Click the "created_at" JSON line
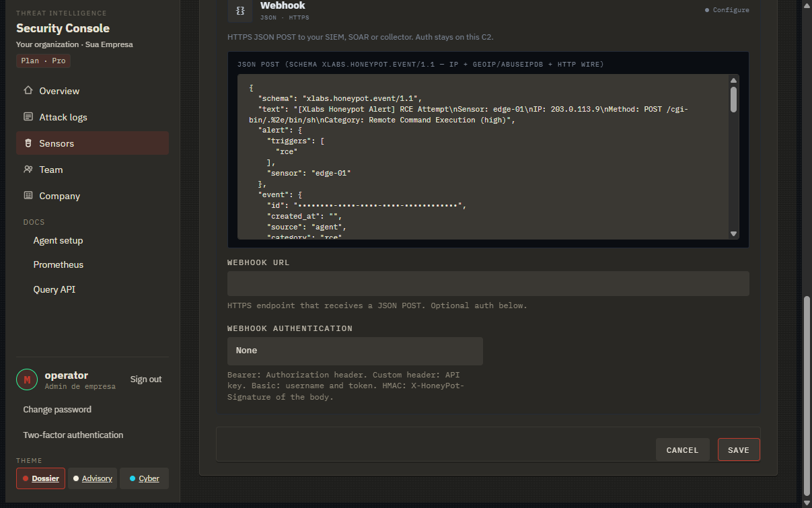This screenshot has height=508, width=812. coord(304,216)
